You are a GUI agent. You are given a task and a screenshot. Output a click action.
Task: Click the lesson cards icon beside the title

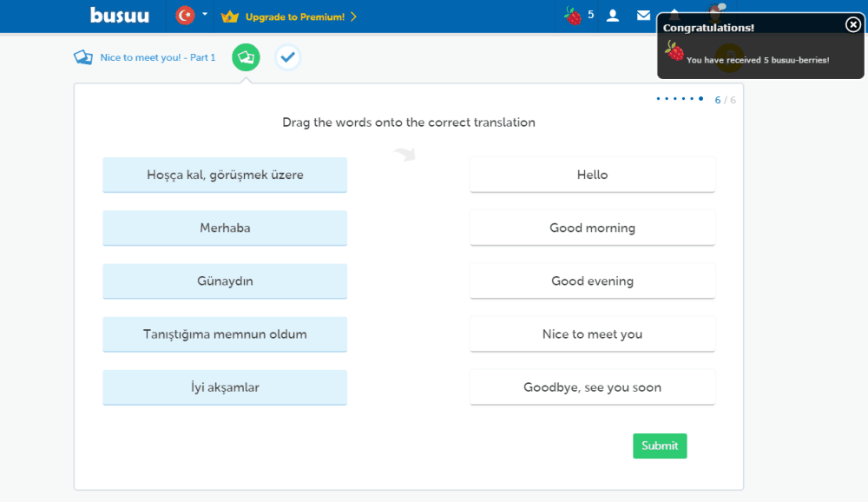tap(83, 57)
